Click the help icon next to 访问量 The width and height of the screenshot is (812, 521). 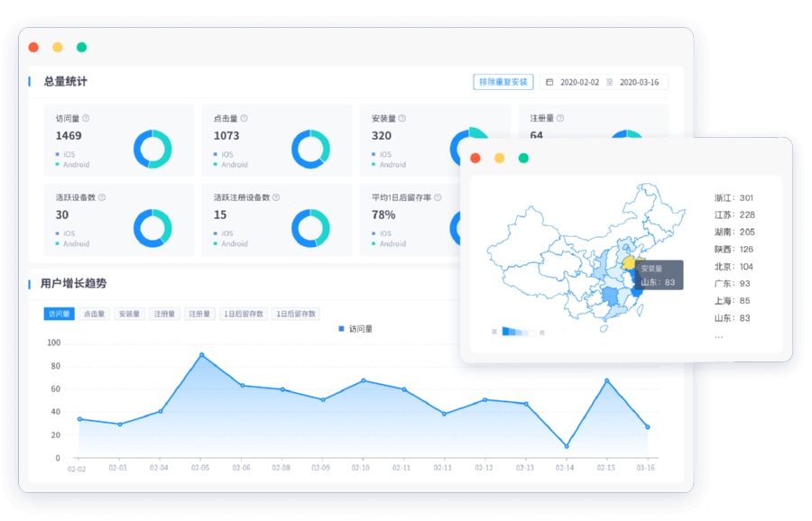(x=86, y=118)
